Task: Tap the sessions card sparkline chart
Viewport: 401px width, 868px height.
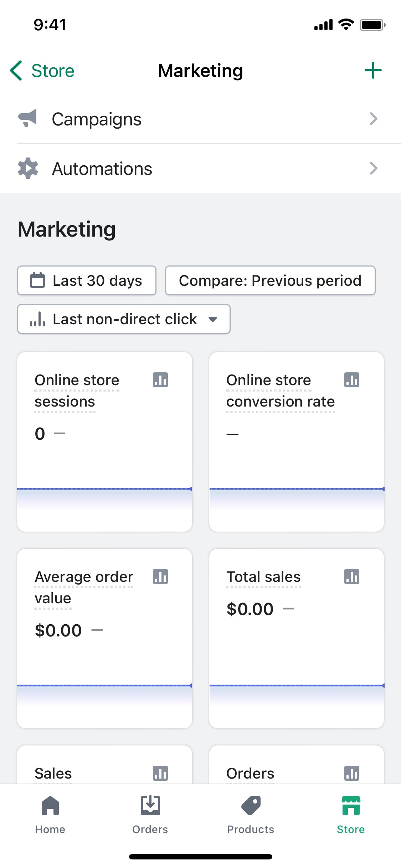Action: coord(105,499)
